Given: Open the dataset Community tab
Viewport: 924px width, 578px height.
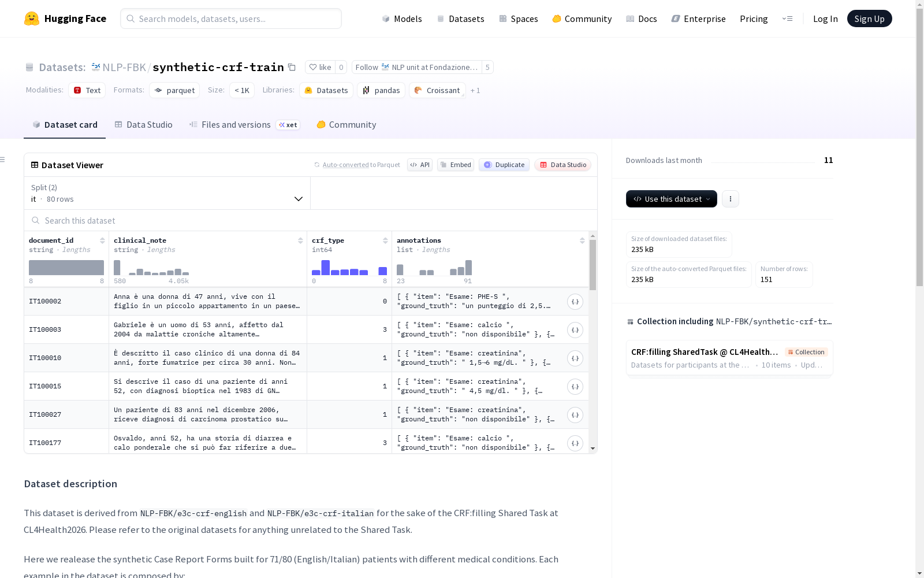Looking at the screenshot, I should [x=346, y=125].
